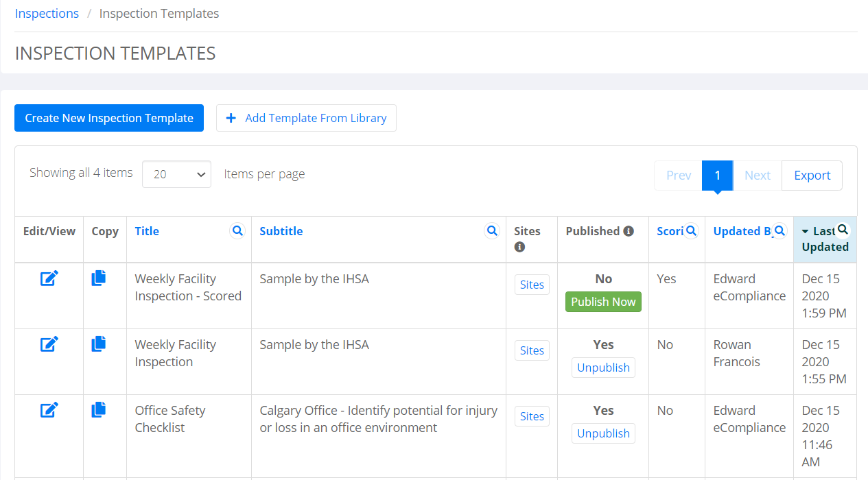Sort table by Scoring column
This screenshot has width=868, height=480.
[670, 231]
